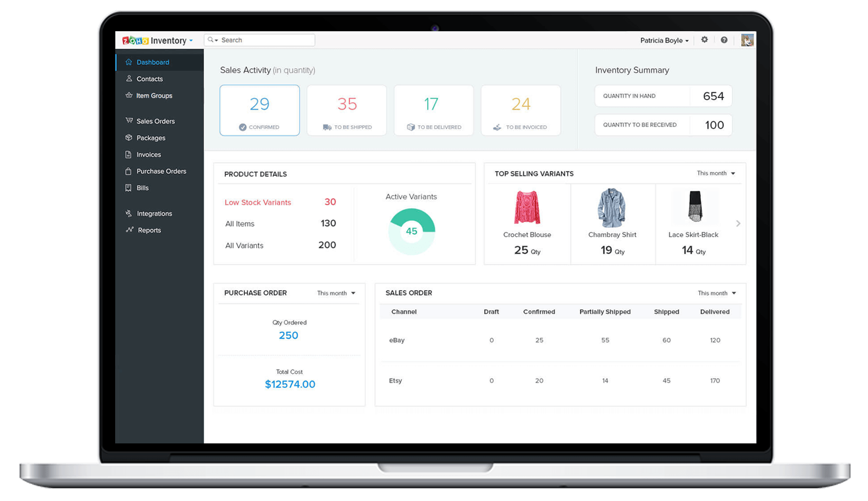
Task: Select Purchase Orders in the sidebar
Action: 161,171
